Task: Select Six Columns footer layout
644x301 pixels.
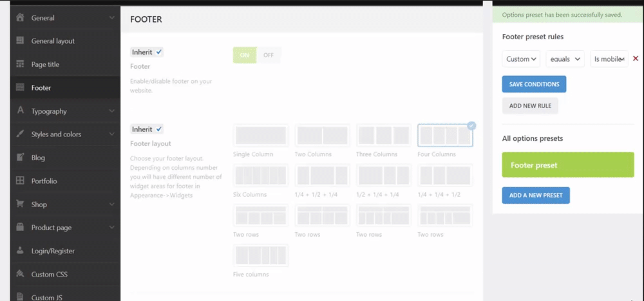Action: click(260, 176)
